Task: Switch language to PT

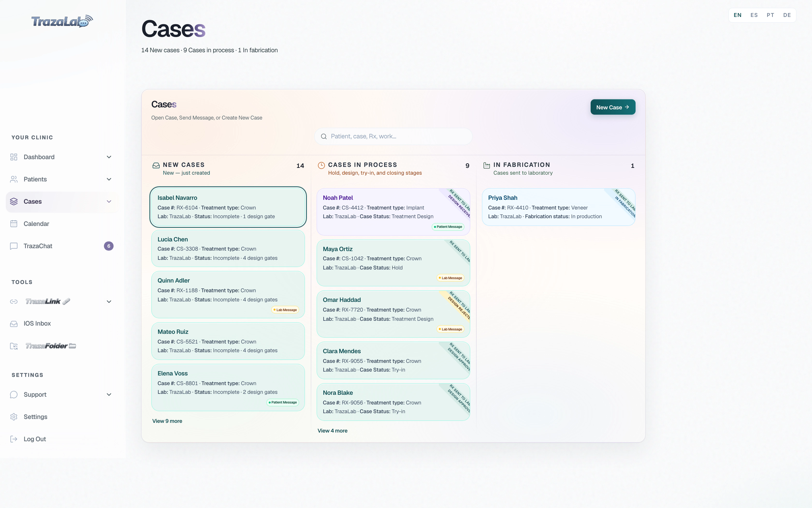Action: click(x=770, y=15)
